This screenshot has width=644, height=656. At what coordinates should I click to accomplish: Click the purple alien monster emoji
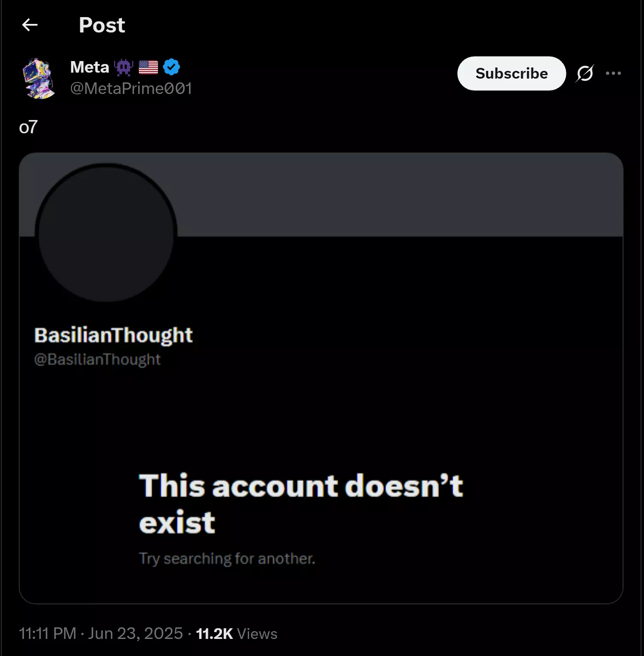click(x=123, y=67)
